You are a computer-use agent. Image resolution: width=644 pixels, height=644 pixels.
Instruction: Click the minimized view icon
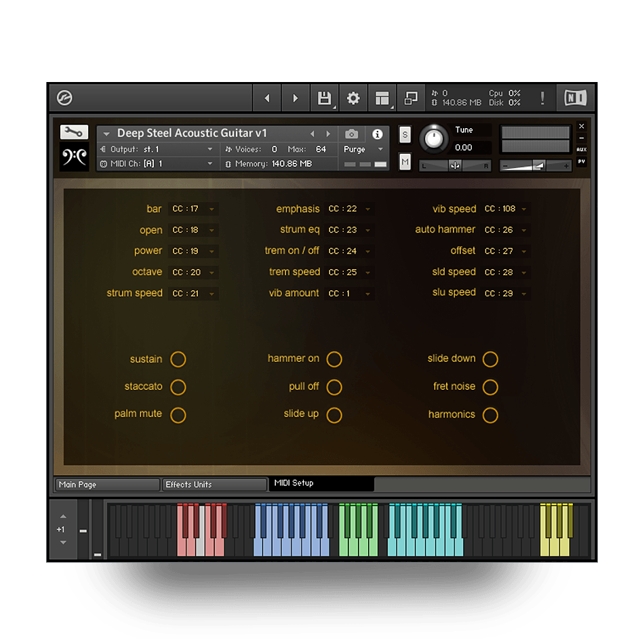(411, 98)
